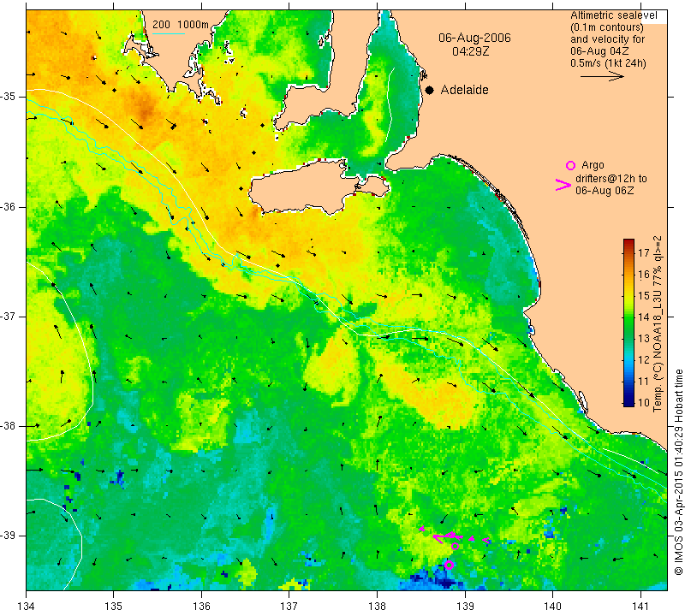Click the cyan bathymetry legend line
This screenshot has width=685, height=616.
pyautogui.click(x=168, y=33)
